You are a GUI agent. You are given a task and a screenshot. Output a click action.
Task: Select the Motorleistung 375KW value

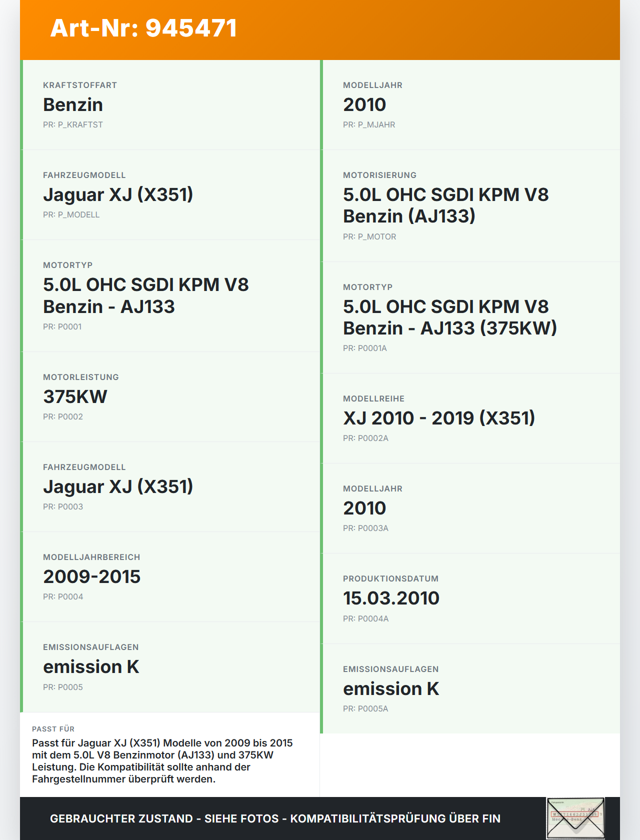[x=75, y=396]
